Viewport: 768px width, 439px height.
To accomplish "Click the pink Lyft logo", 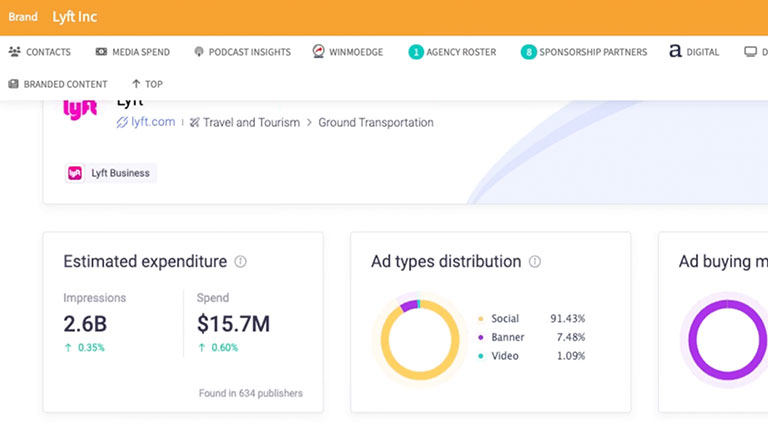I will coord(80,110).
